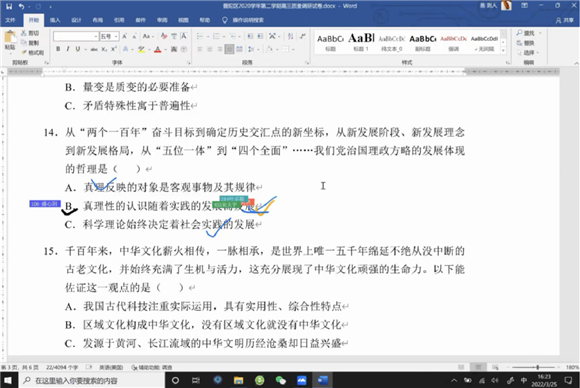
Task: Click the Select button in editing group
Action: point(527,53)
